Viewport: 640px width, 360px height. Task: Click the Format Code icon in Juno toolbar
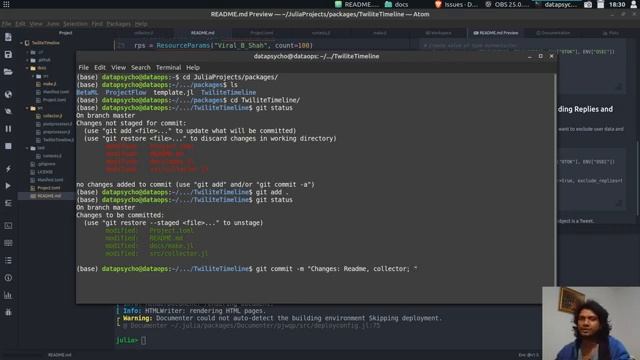[x=8, y=203]
